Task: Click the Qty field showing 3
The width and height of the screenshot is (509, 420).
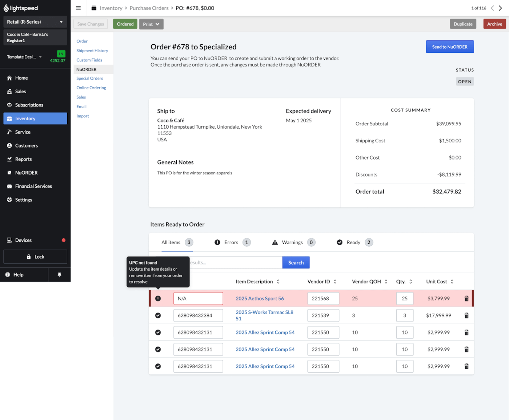Action: point(405,315)
